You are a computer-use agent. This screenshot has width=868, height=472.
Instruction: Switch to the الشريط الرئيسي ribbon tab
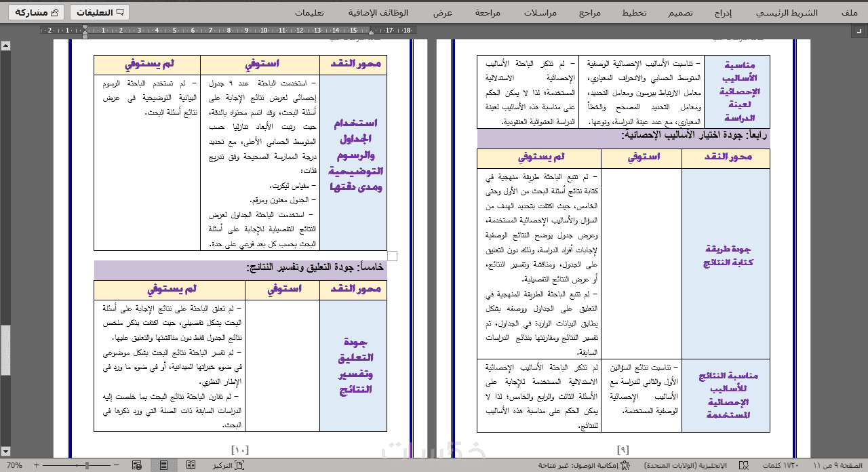coord(787,13)
